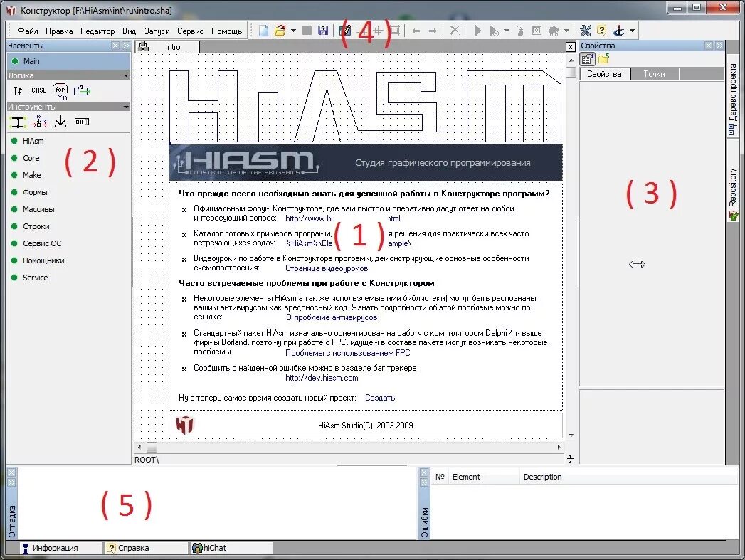Select the txt text box tool icon
This screenshot has height=560, width=745.
pyautogui.click(x=81, y=122)
